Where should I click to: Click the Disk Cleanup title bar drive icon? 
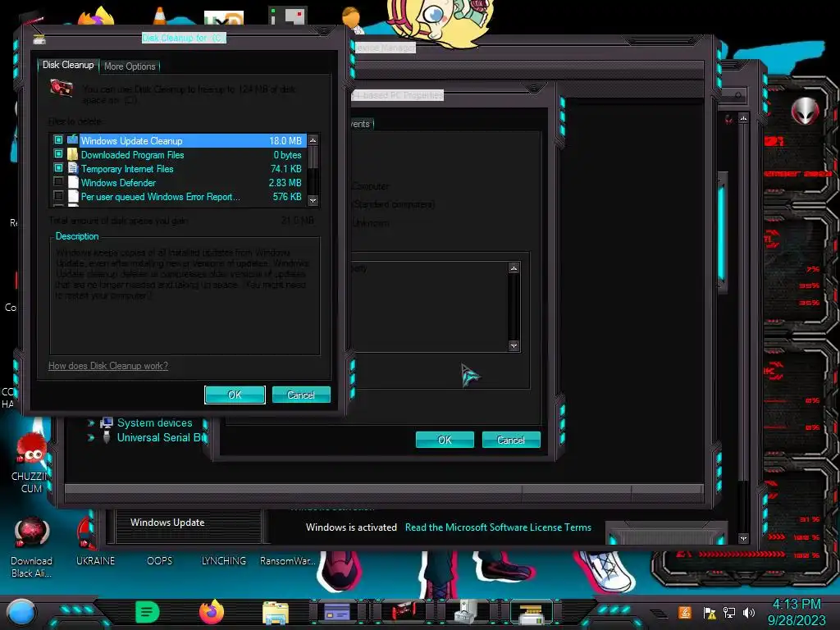[x=39, y=39]
